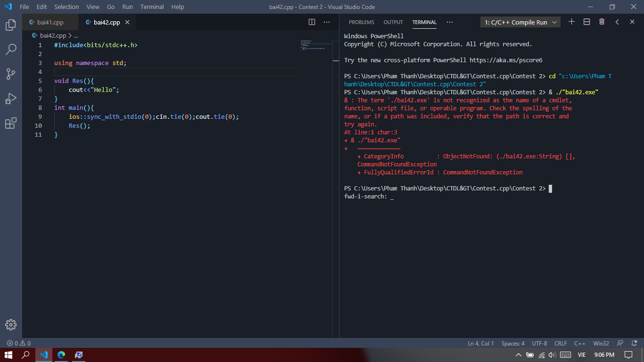
Task: Open the Source Control view
Action: point(11,74)
